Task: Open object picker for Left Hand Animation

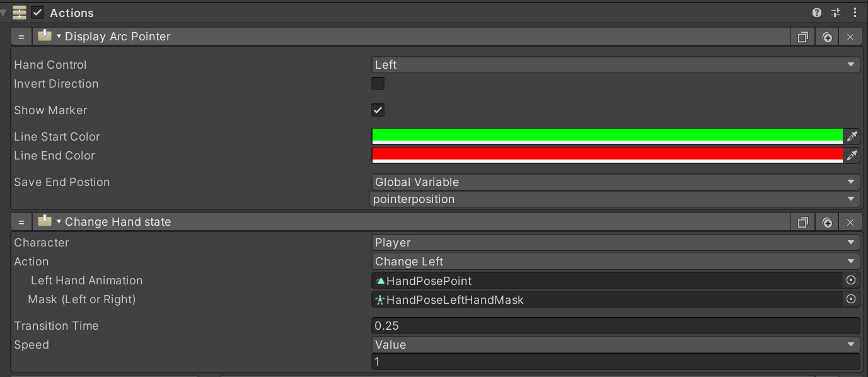Action: point(851,281)
